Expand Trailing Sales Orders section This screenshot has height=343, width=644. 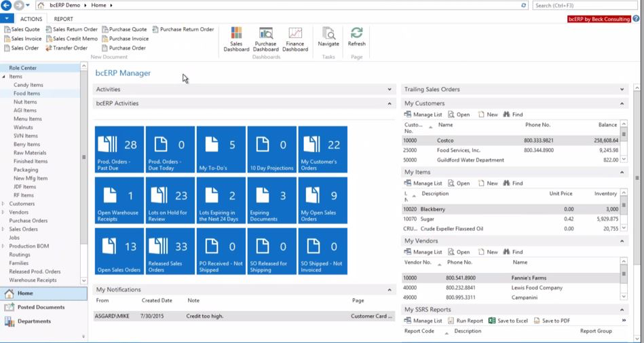click(x=622, y=89)
